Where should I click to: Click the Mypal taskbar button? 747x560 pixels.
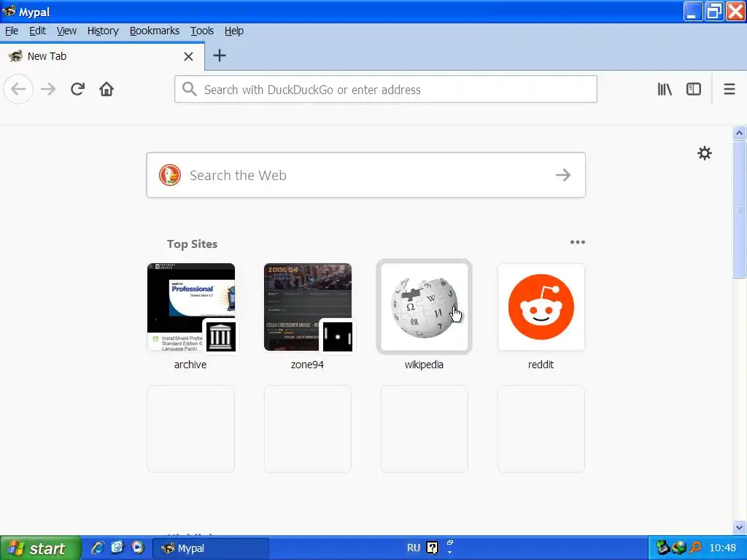[211, 548]
